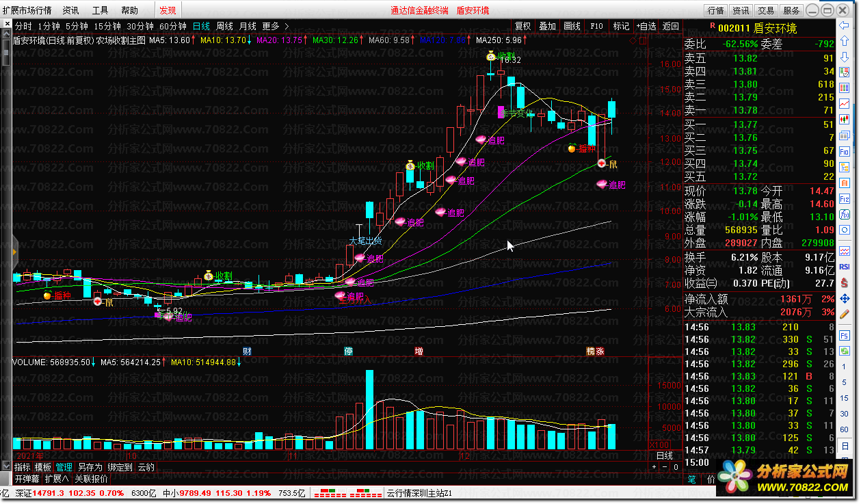Click the green refresh sidebar icon
Viewport: 861px width, 504px height.
pos(844,350)
